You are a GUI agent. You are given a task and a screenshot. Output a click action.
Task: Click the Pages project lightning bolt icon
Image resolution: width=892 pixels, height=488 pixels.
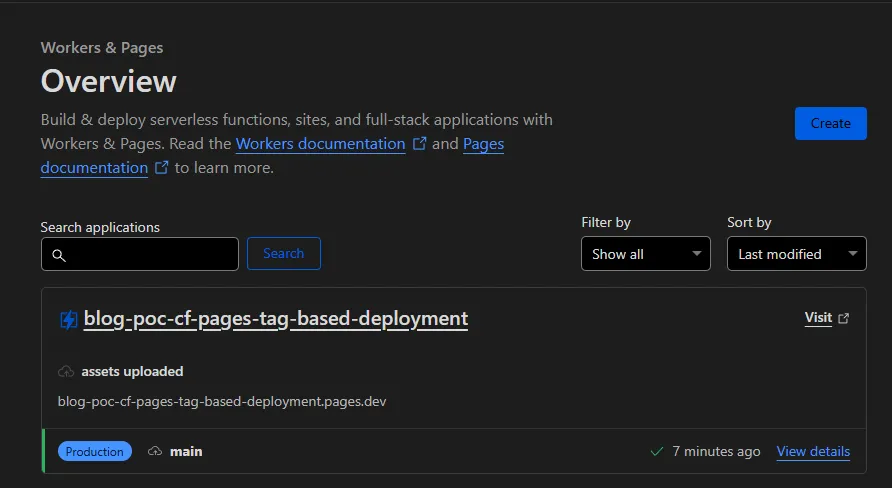[x=69, y=319]
